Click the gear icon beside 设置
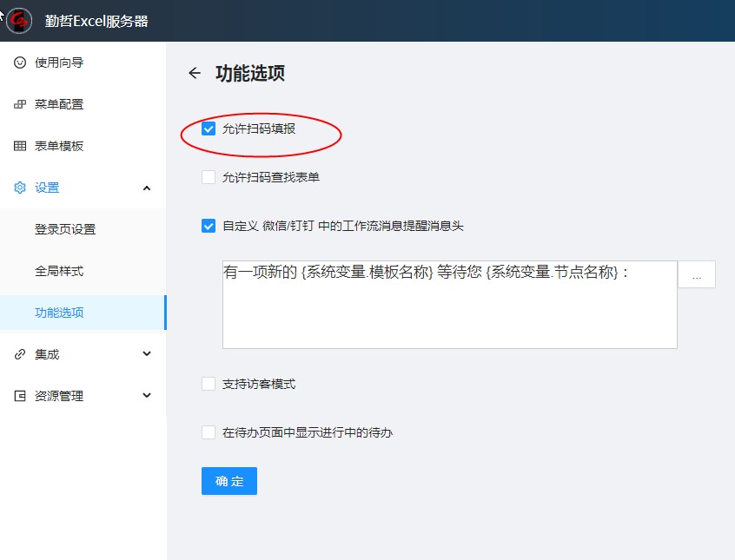The width and height of the screenshot is (735, 560). [x=20, y=188]
